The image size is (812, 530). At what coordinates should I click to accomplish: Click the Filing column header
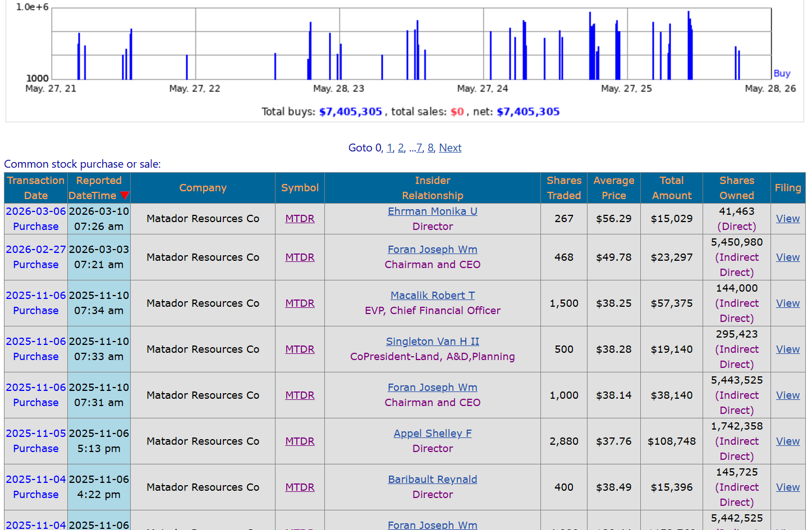click(x=788, y=188)
